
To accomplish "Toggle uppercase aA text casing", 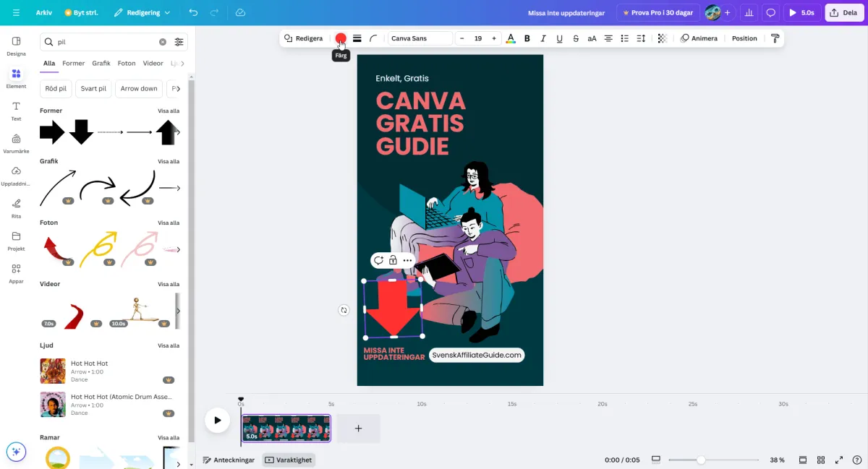I will click(592, 38).
